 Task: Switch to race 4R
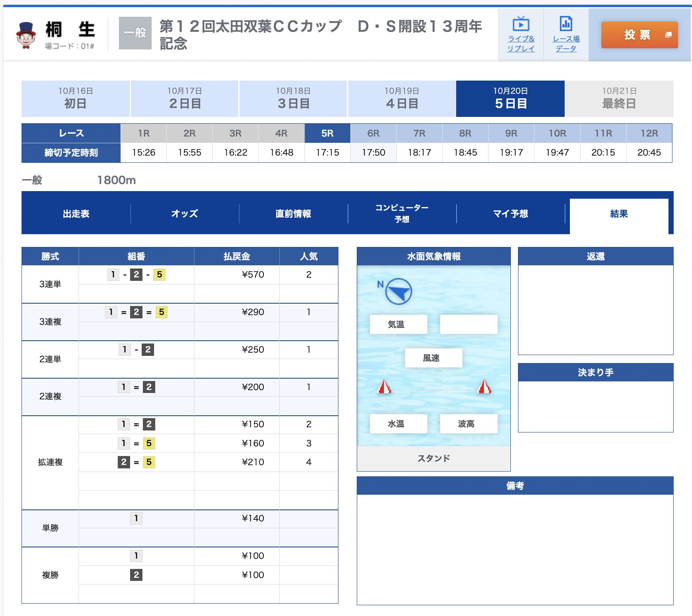[281, 133]
